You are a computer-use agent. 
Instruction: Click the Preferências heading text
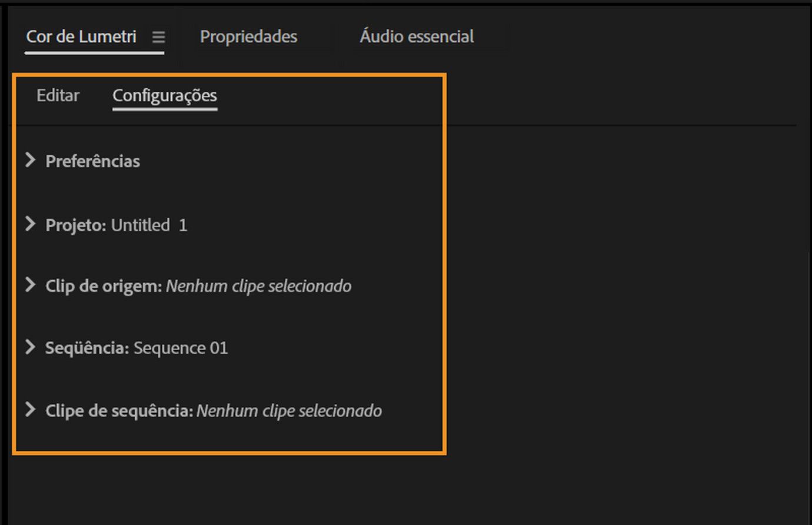[92, 160]
